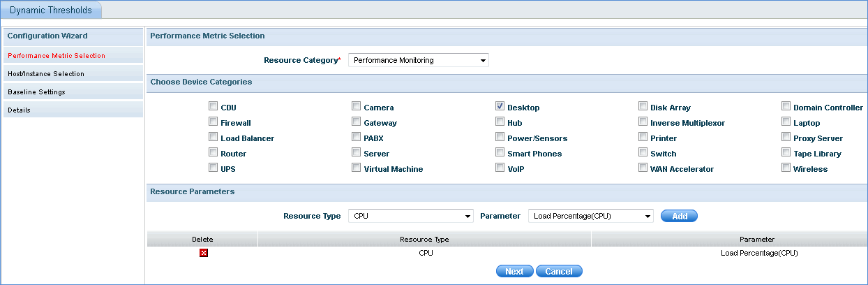Check the Smart Phones category

[x=500, y=153]
